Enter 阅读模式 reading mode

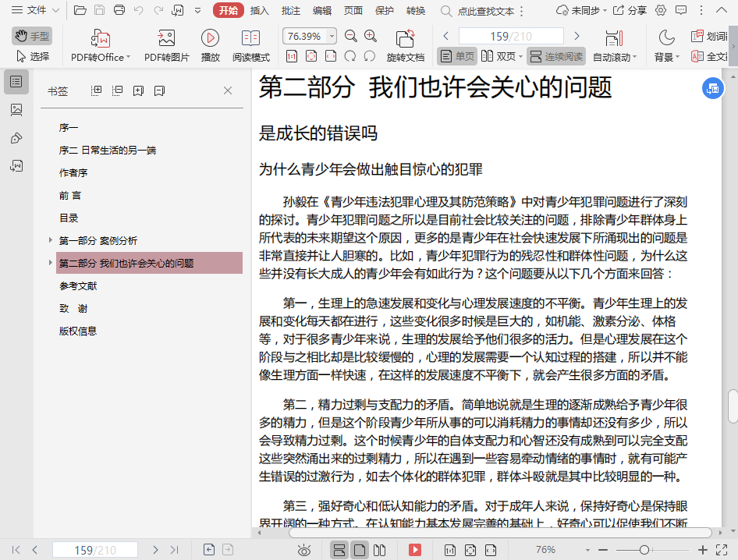250,38
